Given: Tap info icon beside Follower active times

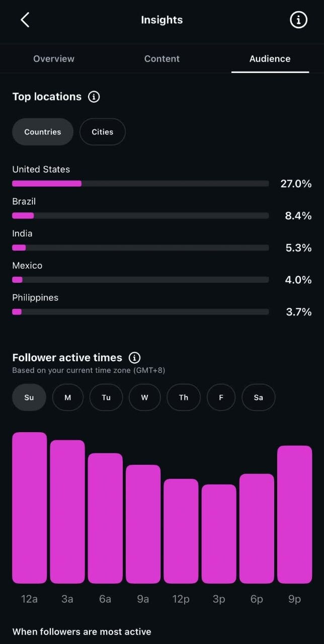Looking at the screenshot, I should click(x=134, y=358).
